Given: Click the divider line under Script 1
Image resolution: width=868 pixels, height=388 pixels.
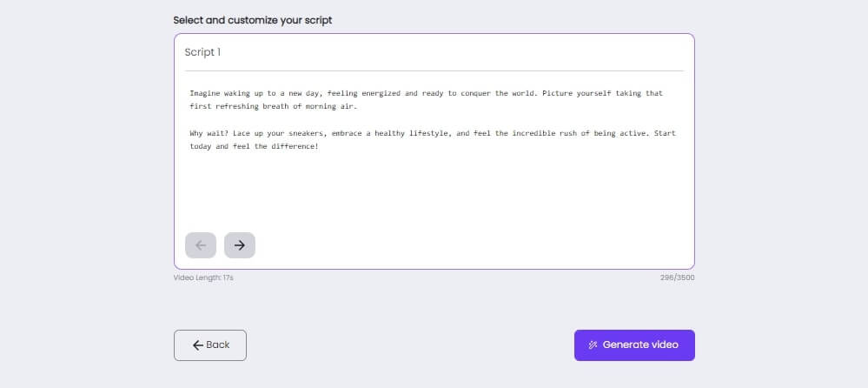Looking at the screenshot, I should pyautogui.click(x=433, y=70).
